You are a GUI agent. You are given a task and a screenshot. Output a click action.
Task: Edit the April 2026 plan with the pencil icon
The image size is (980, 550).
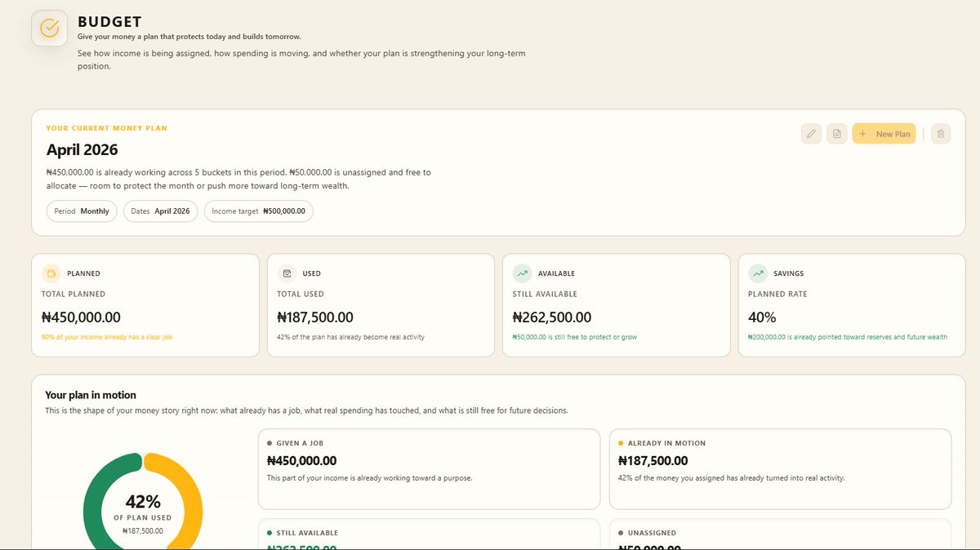click(811, 134)
